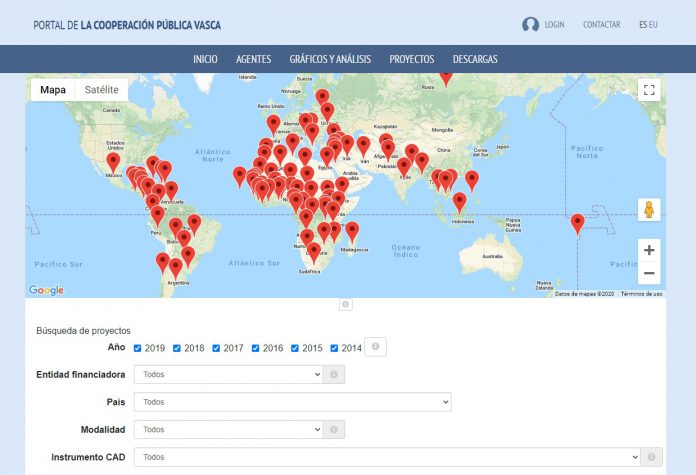Click the map pin on Madagascar

point(352,232)
